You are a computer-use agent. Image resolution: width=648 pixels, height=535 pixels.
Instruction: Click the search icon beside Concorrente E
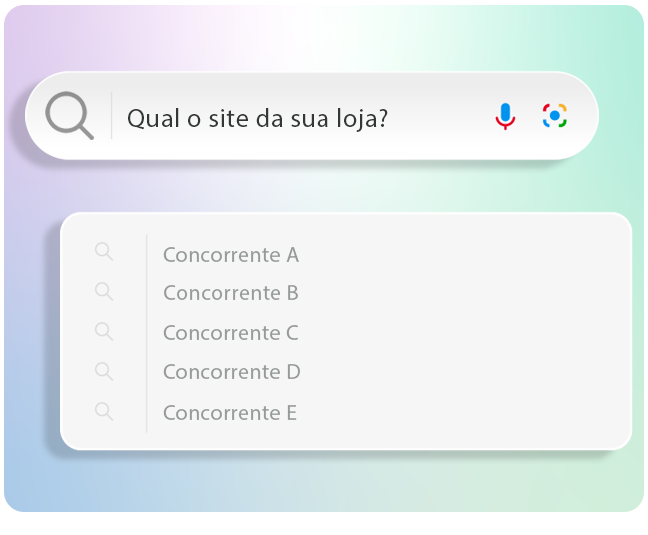click(x=104, y=411)
